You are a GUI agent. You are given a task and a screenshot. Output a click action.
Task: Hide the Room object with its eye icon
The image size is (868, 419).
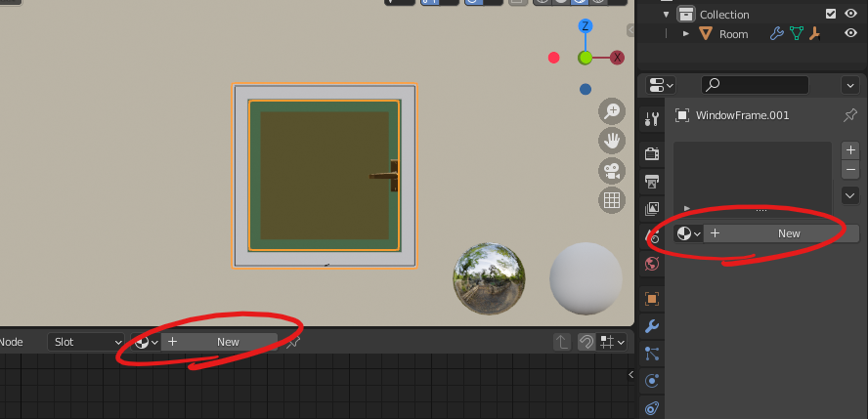click(x=850, y=34)
